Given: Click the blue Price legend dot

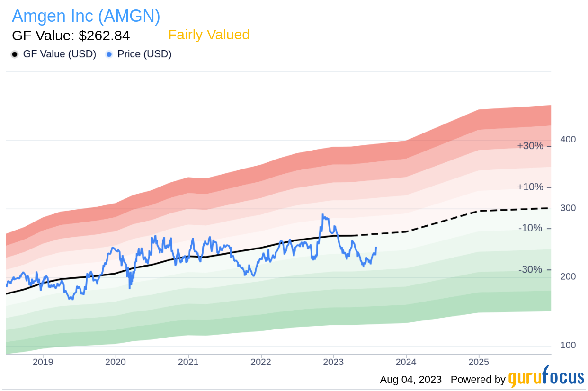Looking at the screenshot, I should (x=109, y=54).
